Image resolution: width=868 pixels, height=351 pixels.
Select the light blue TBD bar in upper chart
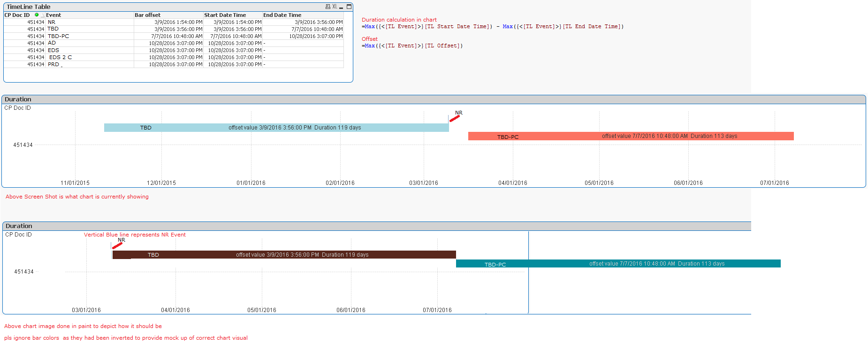point(276,128)
